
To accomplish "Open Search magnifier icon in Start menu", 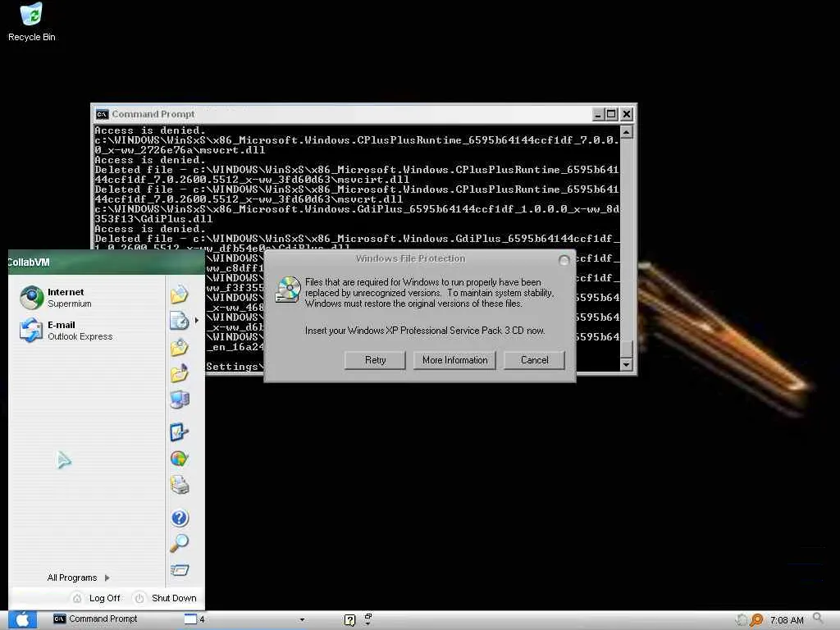I will (x=179, y=543).
